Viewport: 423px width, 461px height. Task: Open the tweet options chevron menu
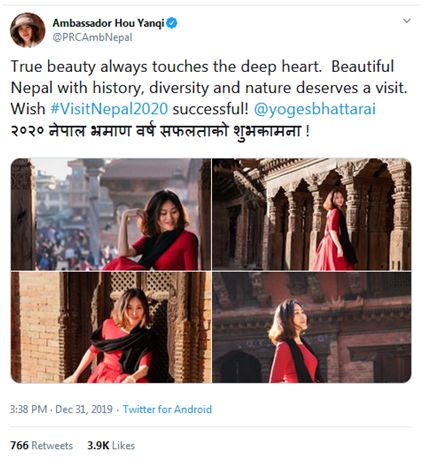406,21
